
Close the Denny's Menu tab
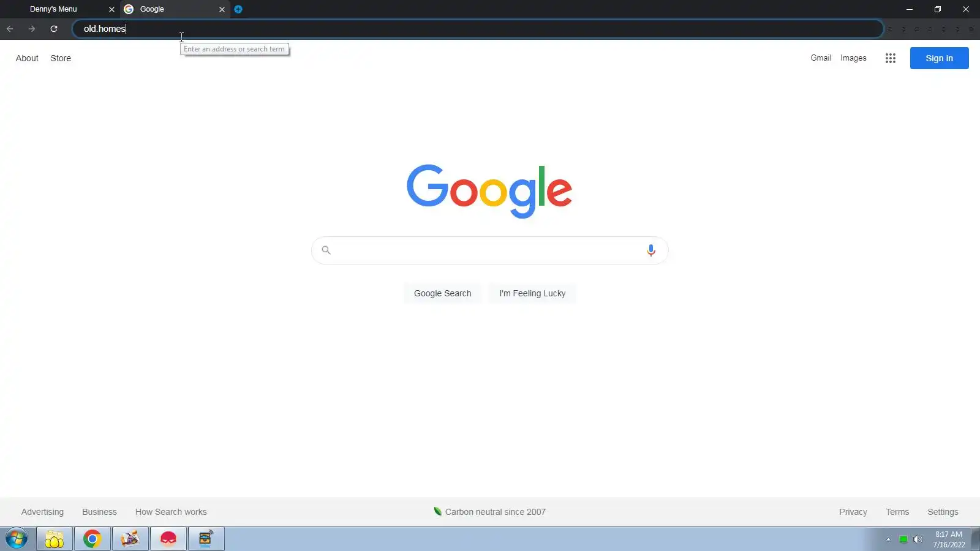click(111, 9)
